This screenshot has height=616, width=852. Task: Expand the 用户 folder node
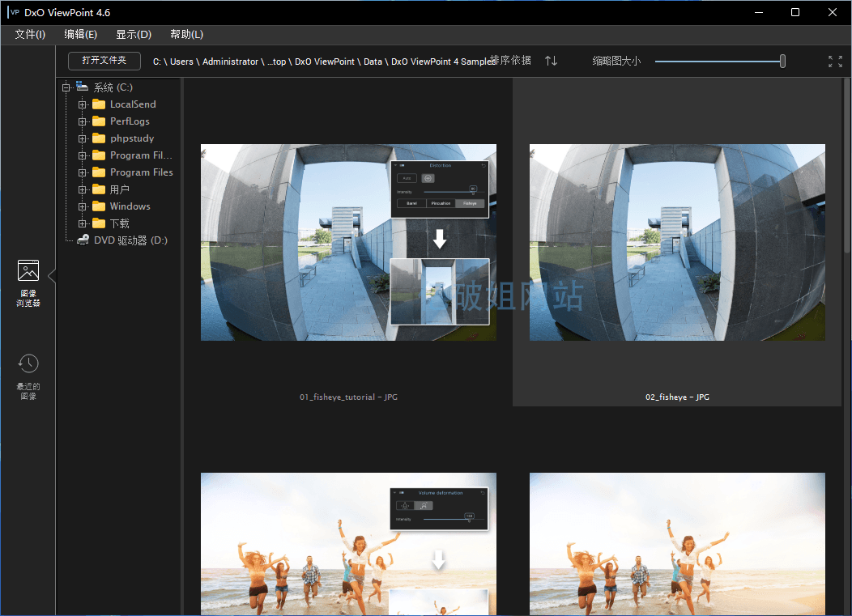coord(82,189)
